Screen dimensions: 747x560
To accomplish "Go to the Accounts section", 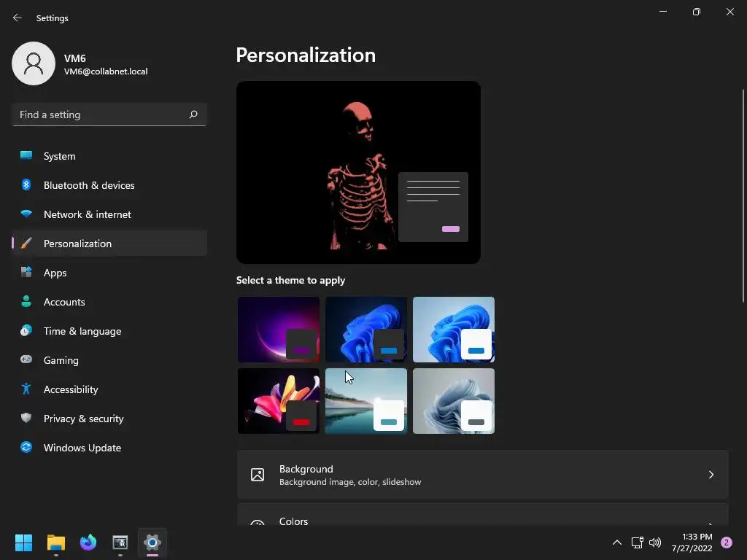I will [109, 301].
